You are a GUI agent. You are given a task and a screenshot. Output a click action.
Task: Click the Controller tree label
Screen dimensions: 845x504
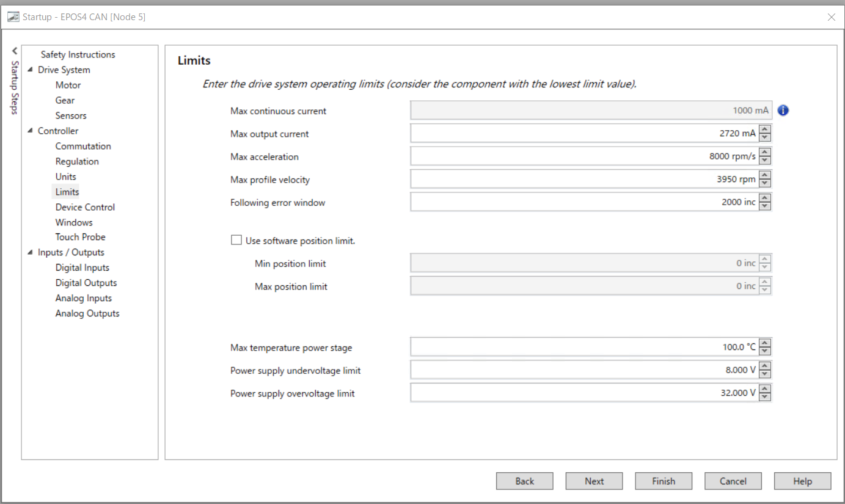click(x=58, y=131)
